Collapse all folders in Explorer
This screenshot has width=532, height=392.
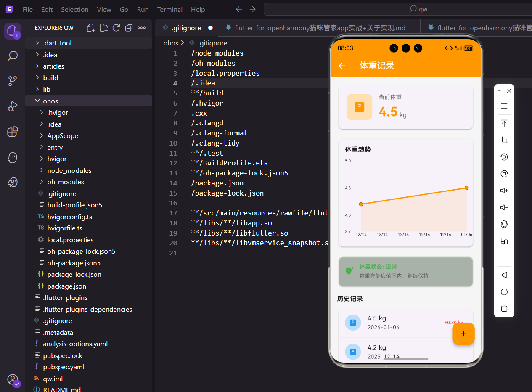[129, 28]
